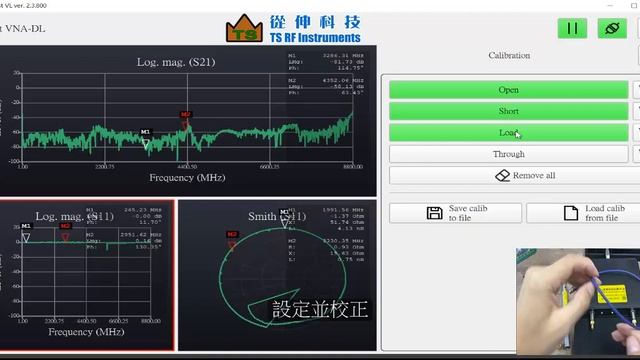The height and width of the screenshot is (360, 640).
Task: Pause the measurement sweep
Action: [x=572, y=28]
